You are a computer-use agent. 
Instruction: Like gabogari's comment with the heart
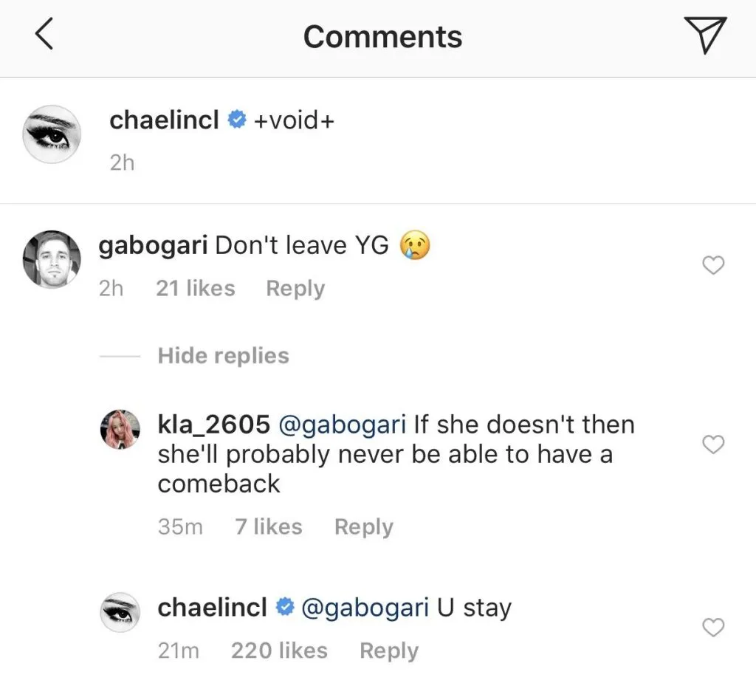712,266
